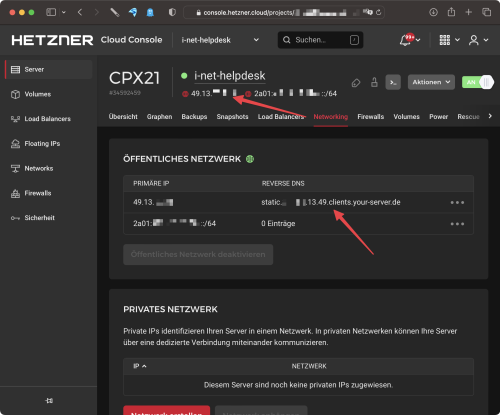Go back in Safari browser
Image resolution: width=500 pixels, height=415 pixels.
(80, 12)
